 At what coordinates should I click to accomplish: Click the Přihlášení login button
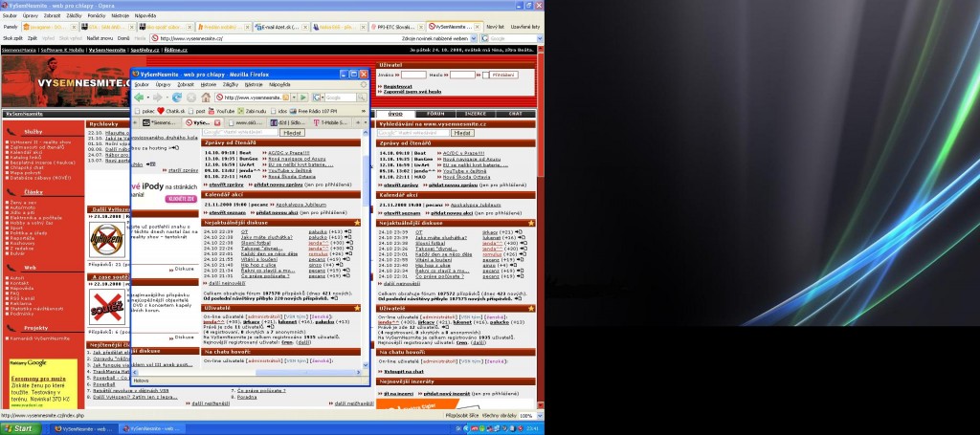505,75
